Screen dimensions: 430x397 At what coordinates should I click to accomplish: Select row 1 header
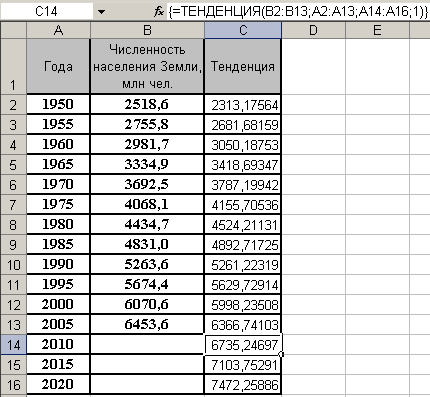tap(13, 66)
